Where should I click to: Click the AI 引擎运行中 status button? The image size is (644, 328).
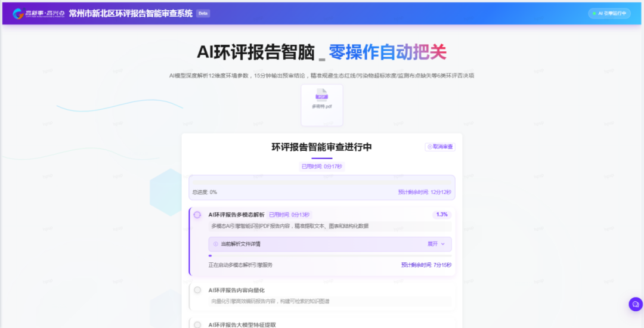(x=609, y=13)
